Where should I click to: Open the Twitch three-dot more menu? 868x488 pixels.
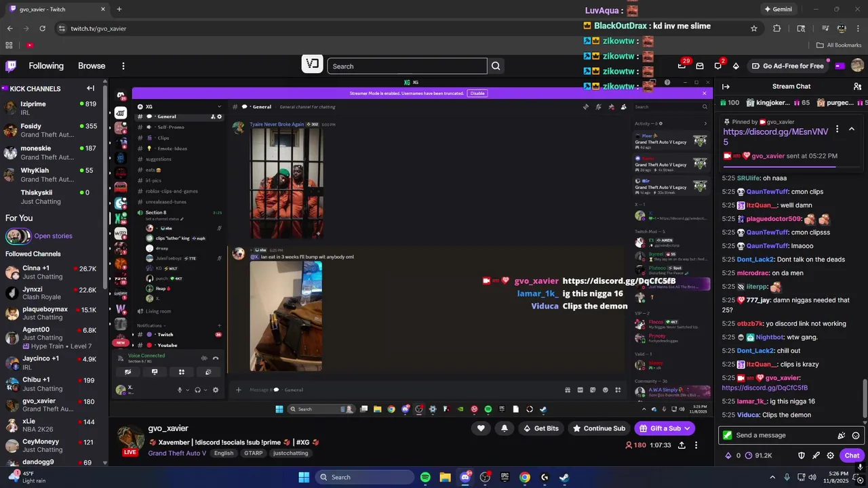[123, 66]
